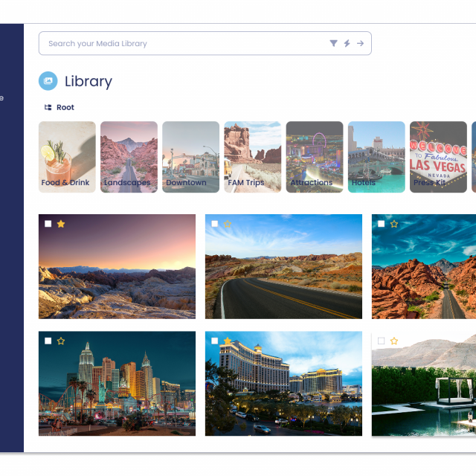
Task: Check the Bellagio hotel photo checkbox
Action: click(x=215, y=341)
